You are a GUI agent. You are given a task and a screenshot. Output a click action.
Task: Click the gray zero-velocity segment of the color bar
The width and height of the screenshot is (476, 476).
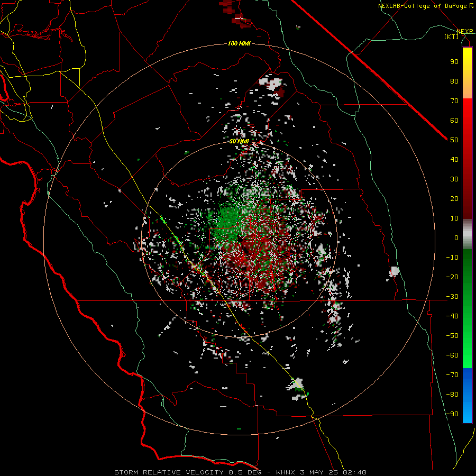point(467,234)
